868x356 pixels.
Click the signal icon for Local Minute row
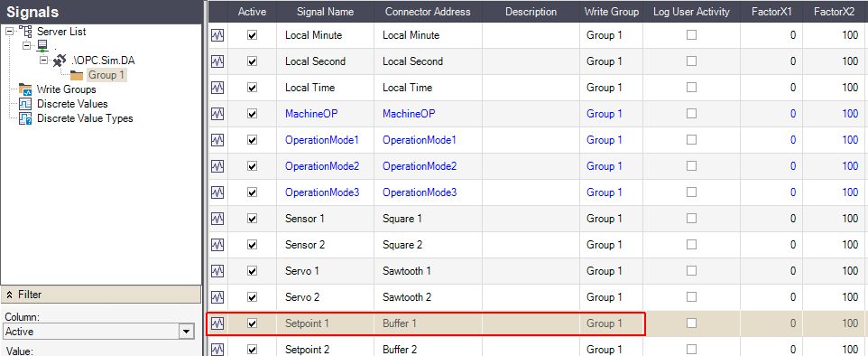click(x=217, y=35)
